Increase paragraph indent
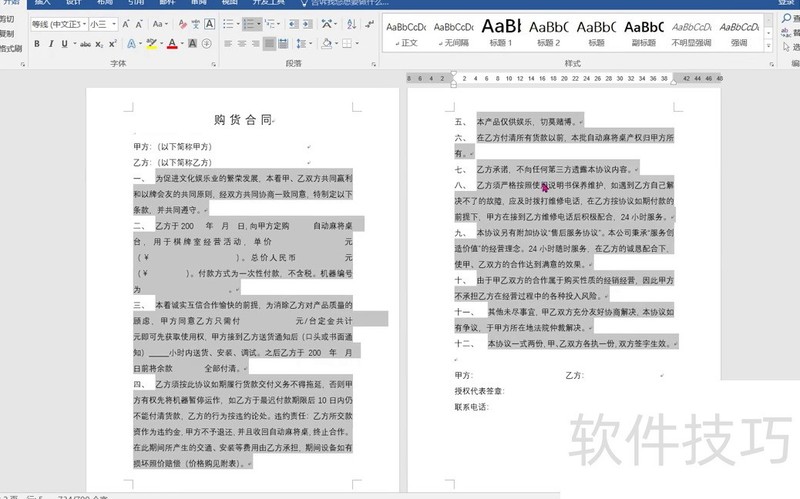 coord(308,24)
